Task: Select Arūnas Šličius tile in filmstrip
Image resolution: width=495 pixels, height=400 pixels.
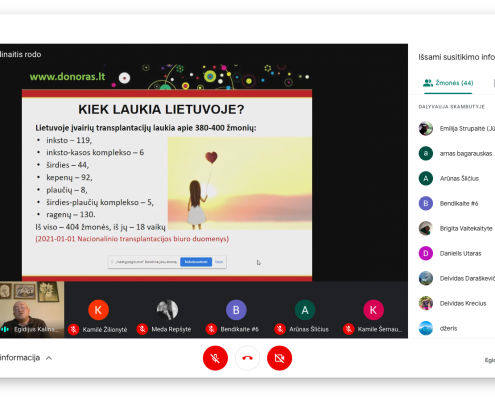Action: coord(305,310)
